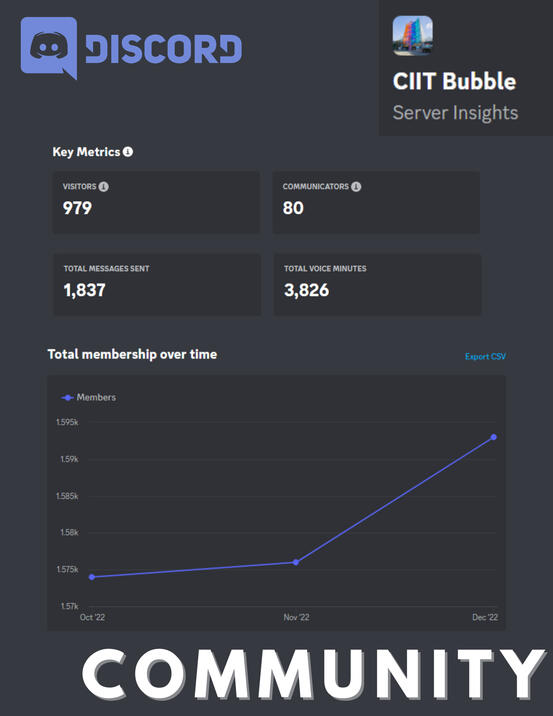553x716 pixels.
Task: Click the 1.575k axis label
Action: [x=67, y=569]
